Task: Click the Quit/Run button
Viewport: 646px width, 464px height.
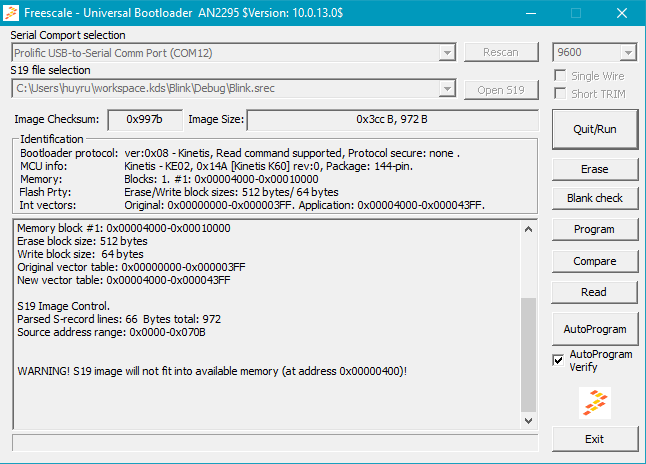Action: [595, 129]
